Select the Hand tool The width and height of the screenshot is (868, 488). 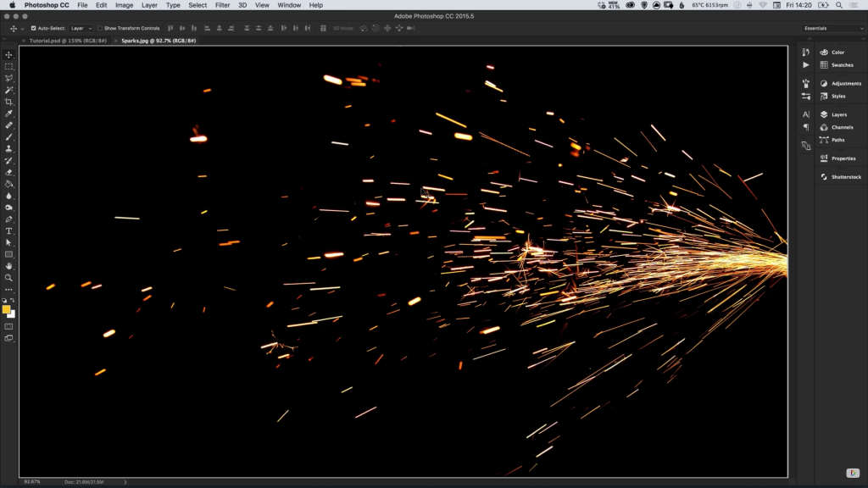pos(8,266)
